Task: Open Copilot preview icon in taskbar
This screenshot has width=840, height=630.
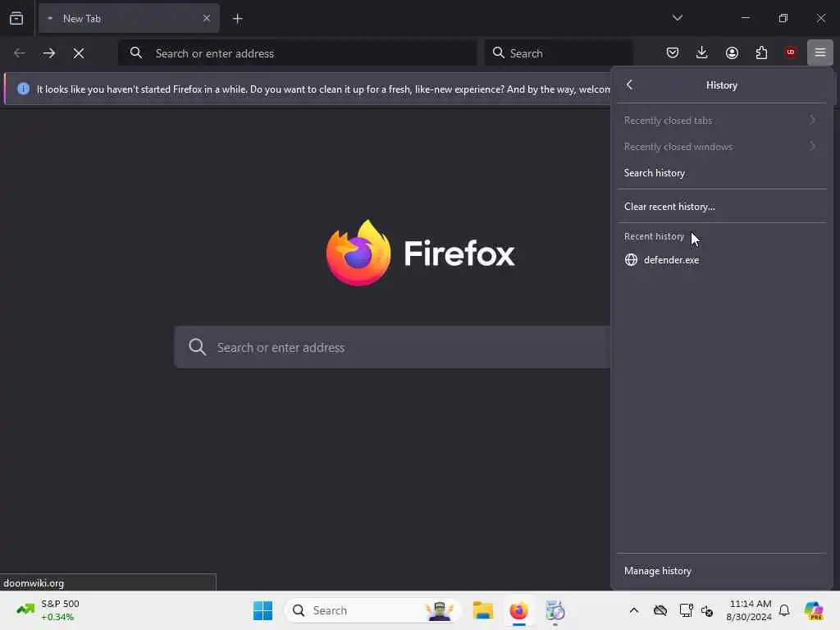Action: coord(814,610)
